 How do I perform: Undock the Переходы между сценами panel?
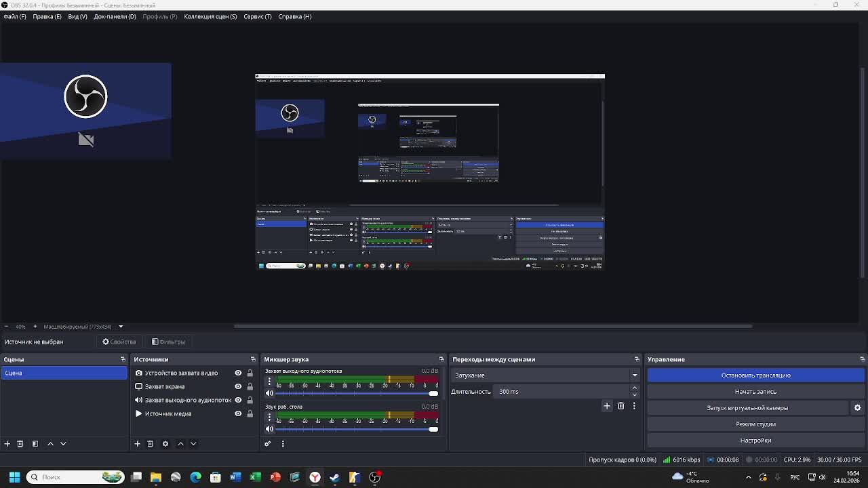pos(637,359)
